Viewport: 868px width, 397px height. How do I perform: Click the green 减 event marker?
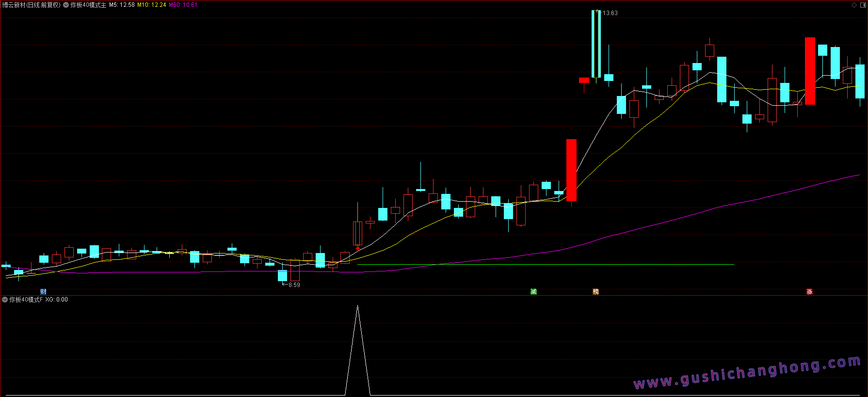pos(533,291)
